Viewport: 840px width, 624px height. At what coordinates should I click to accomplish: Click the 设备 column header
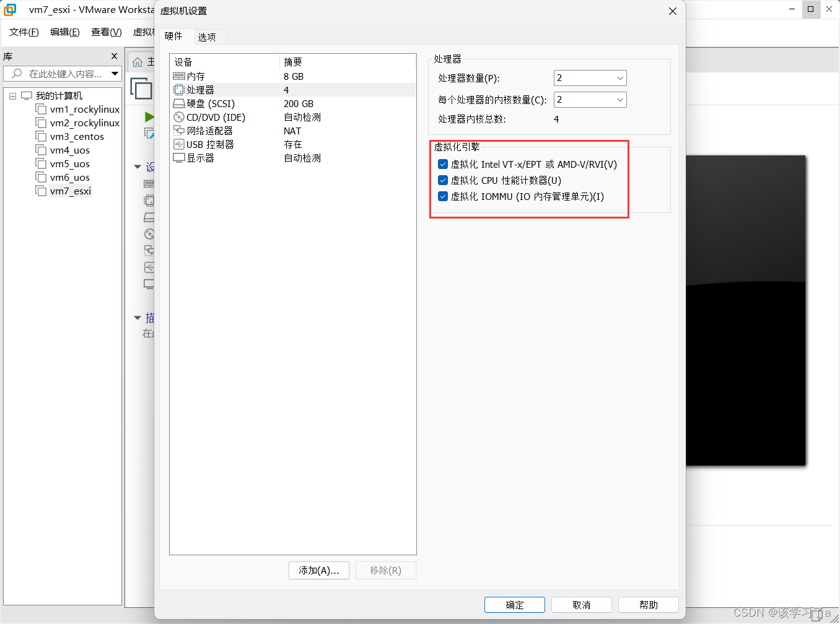point(224,62)
